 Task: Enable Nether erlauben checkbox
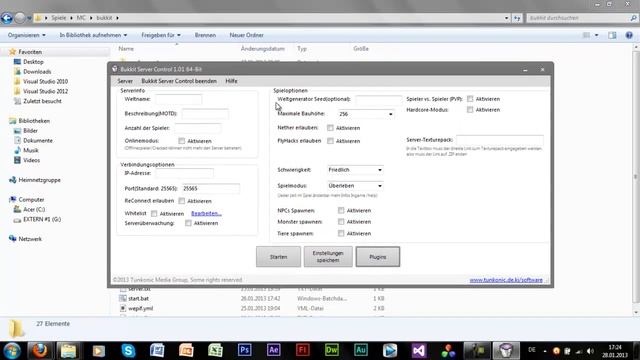[x=330, y=128]
